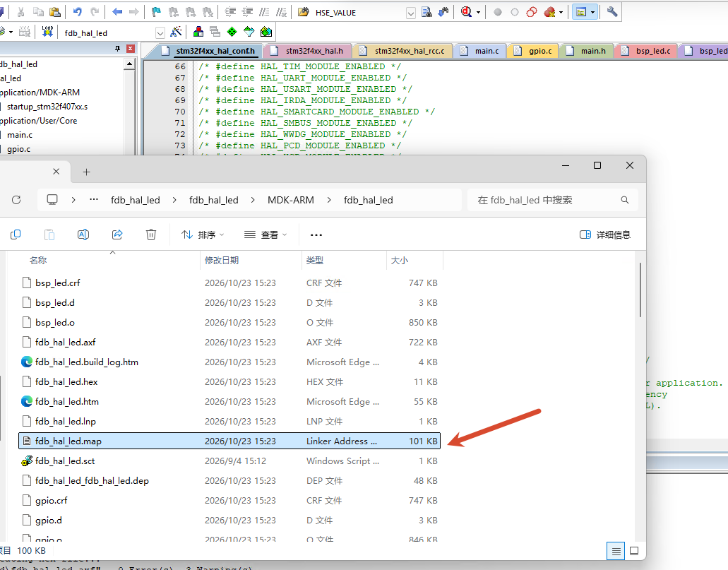Open Pack Installer with the stacked diamonds icon

pos(266,32)
